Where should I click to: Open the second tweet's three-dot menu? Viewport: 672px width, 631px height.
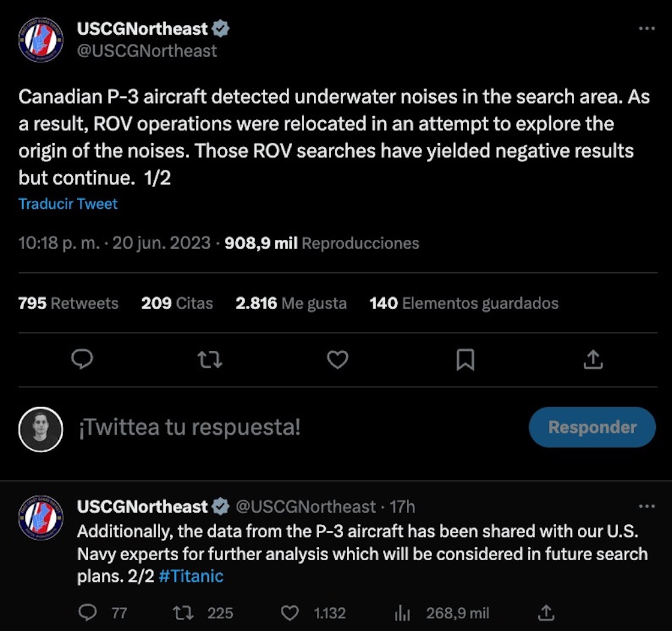click(646, 507)
